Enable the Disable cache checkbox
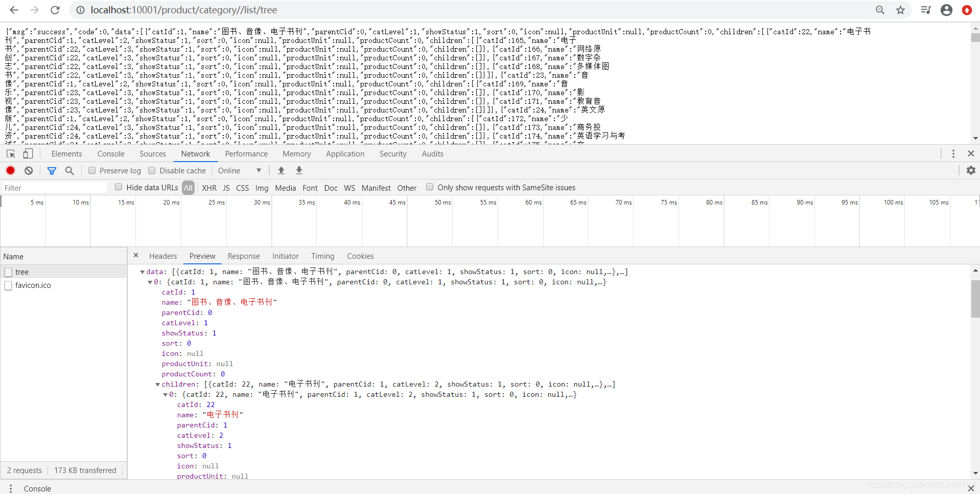This screenshot has height=494, width=980. [x=152, y=170]
